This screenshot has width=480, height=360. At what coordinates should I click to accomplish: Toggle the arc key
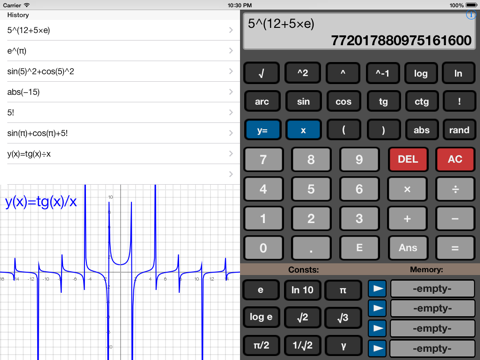point(262,101)
